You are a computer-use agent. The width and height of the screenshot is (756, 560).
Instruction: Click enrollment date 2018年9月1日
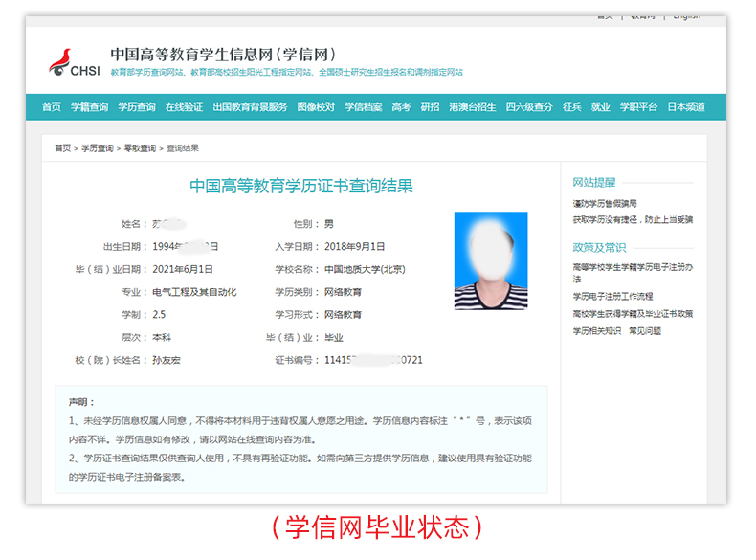[x=354, y=246]
